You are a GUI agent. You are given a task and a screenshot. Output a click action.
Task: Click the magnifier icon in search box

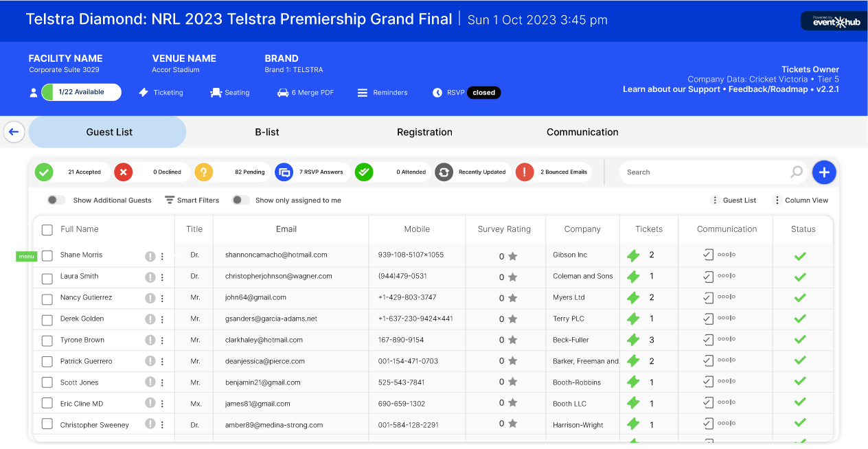pos(797,172)
